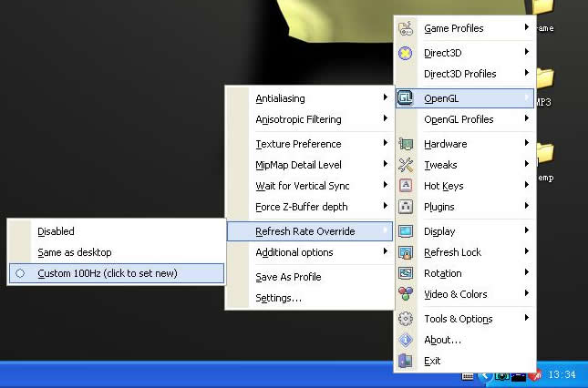Click the Game Profiles gamepad icon
The width and height of the screenshot is (588, 388).
[407, 28]
